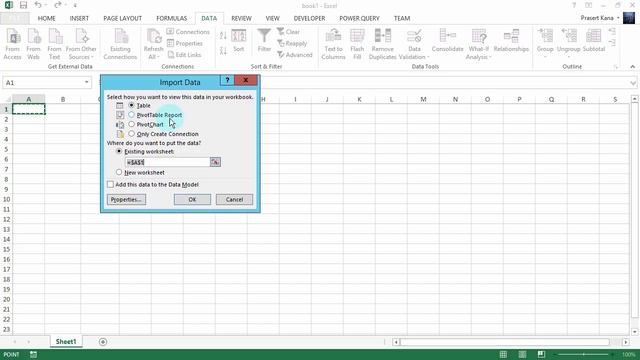Image resolution: width=640 pixels, height=360 pixels.
Task: Click Cancel in the Import Data dialog
Action: [234, 199]
